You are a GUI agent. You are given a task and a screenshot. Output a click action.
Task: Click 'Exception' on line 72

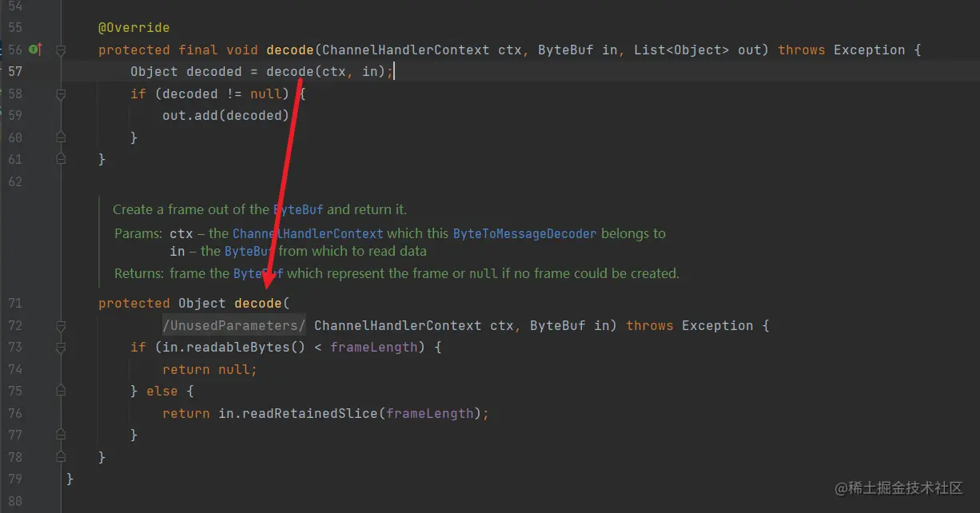[x=718, y=325]
